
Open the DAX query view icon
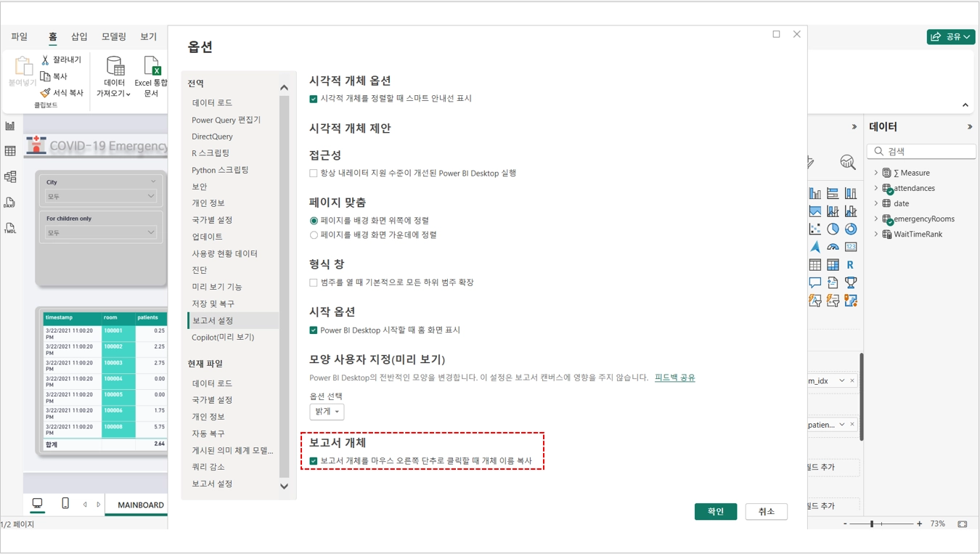[x=10, y=203]
